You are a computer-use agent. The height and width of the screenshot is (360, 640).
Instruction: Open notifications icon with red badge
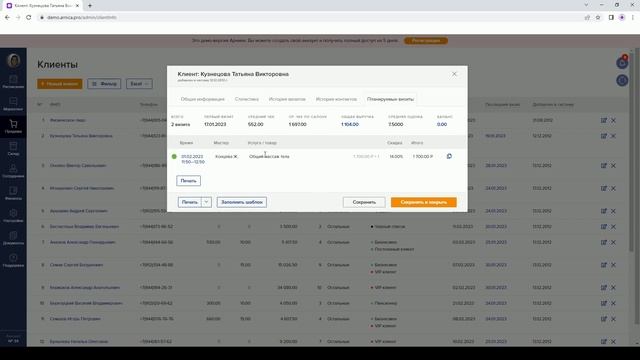[x=622, y=62]
